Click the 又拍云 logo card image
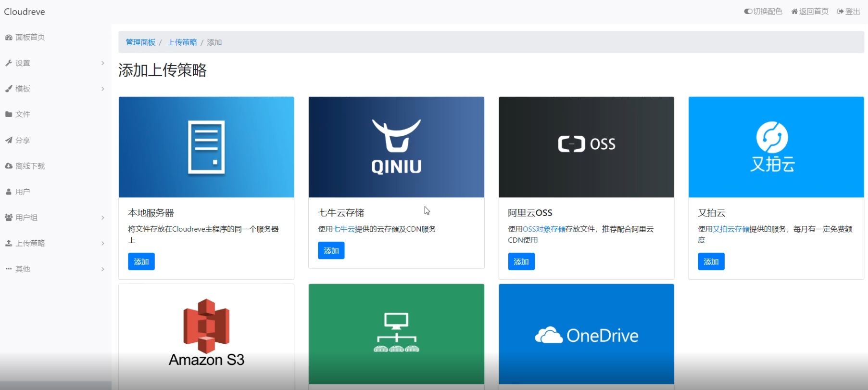The height and width of the screenshot is (390, 868). [x=776, y=147]
